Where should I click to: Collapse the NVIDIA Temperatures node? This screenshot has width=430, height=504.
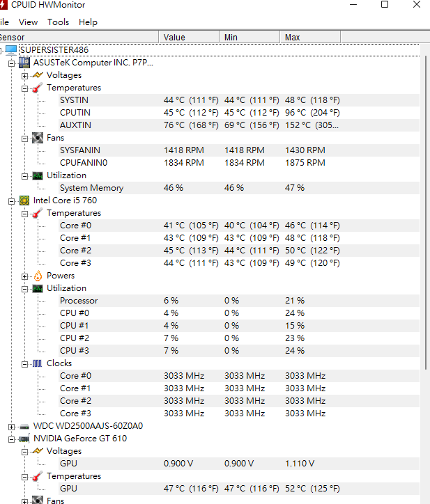pyautogui.click(x=25, y=477)
